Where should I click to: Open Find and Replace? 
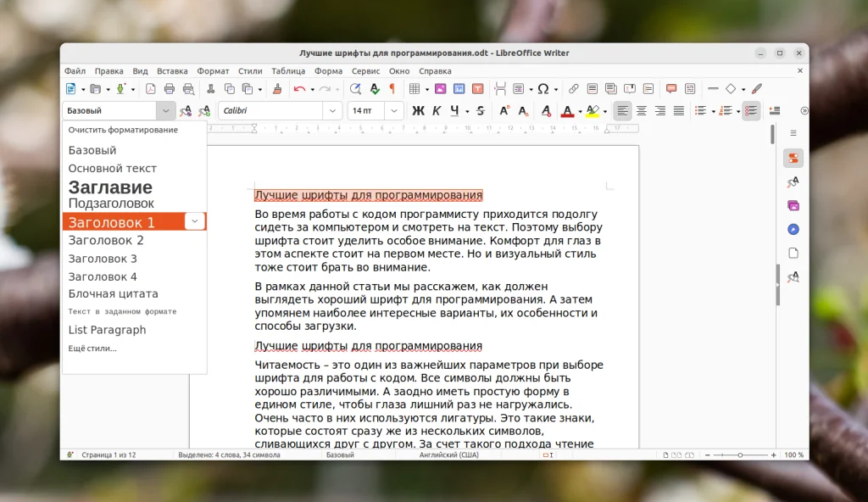coord(356,89)
